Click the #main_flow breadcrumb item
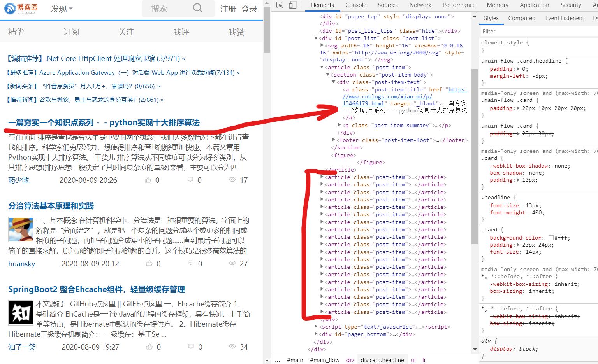Screen dimensions: 598x364 (x=325, y=360)
